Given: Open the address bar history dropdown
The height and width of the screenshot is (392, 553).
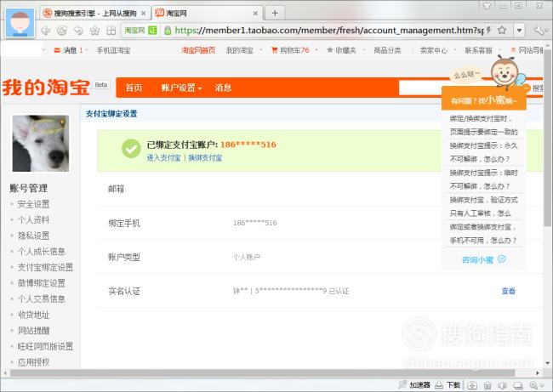Looking at the screenshot, I should pos(519,31).
